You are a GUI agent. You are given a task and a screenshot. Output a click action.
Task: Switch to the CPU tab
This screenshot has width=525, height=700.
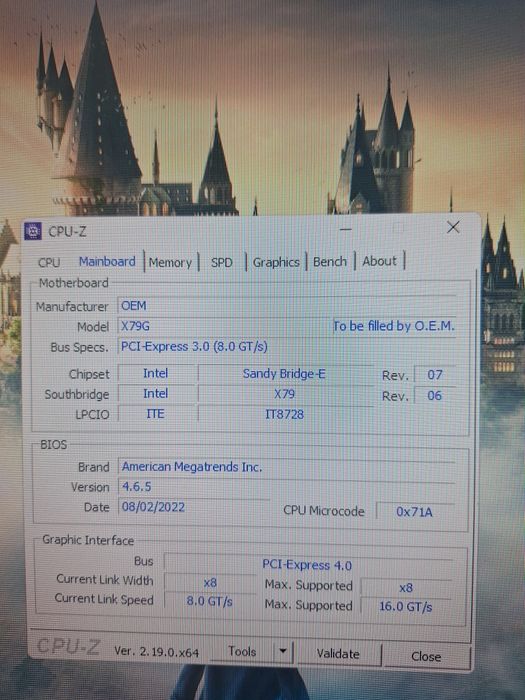click(x=49, y=262)
